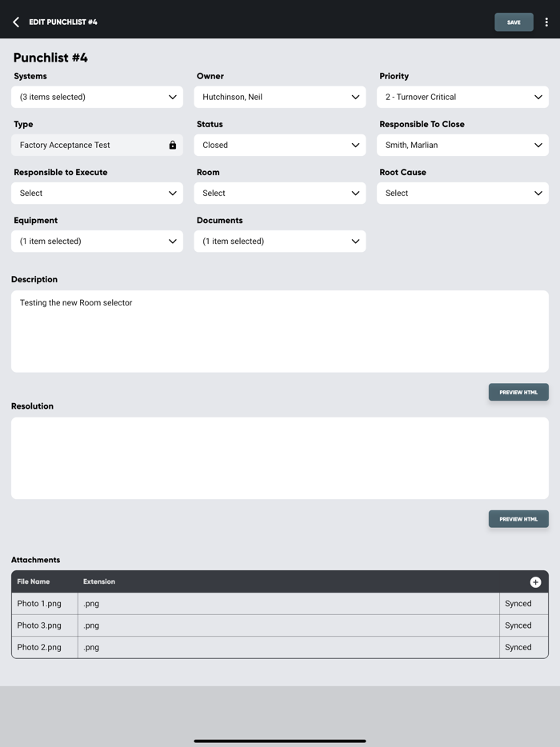Click the lock icon in Type field
560x747 pixels.
click(x=172, y=146)
